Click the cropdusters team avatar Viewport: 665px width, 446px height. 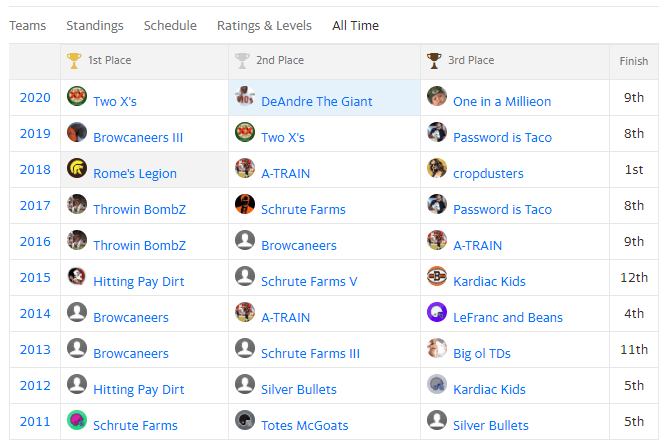click(x=436, y=169)
